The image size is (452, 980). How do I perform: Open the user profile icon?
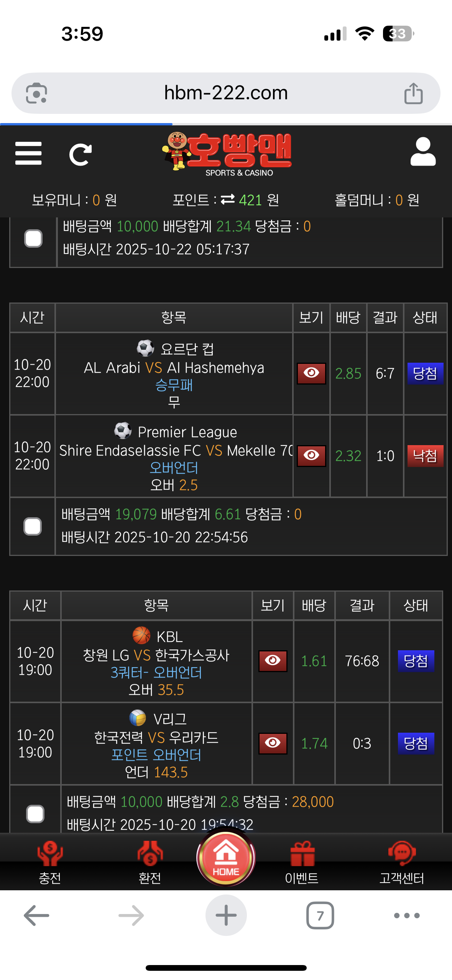(x=423, y=151)
